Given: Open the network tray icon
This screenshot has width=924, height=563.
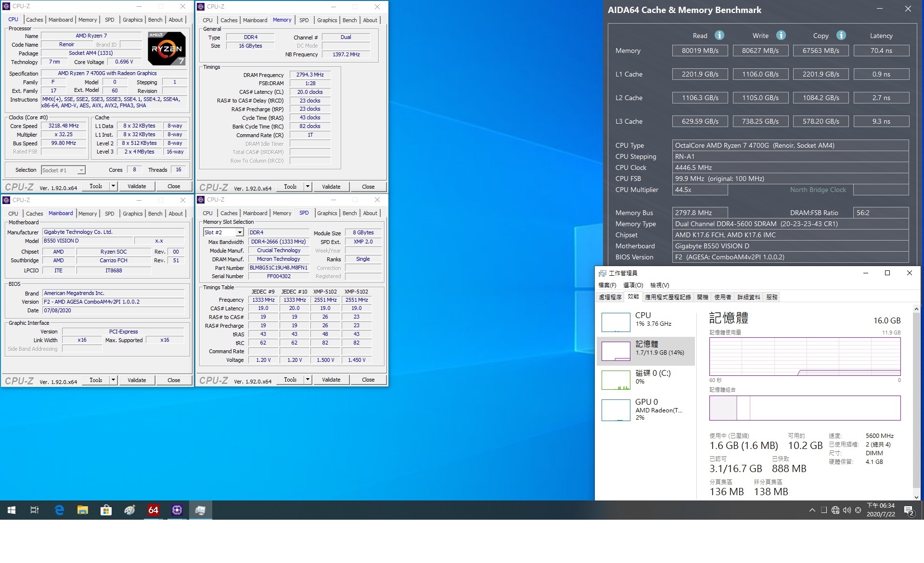Looking at the screenshot, I should [x=835, y=510].
